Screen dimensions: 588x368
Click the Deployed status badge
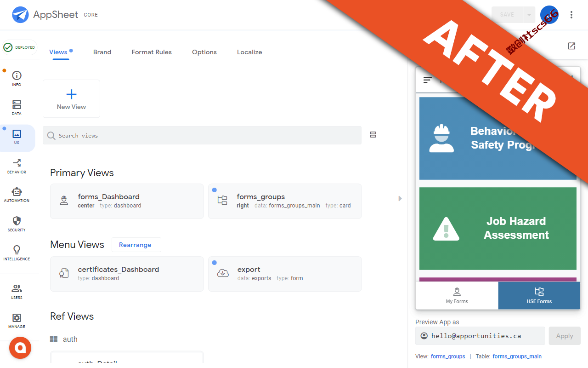pos(19,47)
